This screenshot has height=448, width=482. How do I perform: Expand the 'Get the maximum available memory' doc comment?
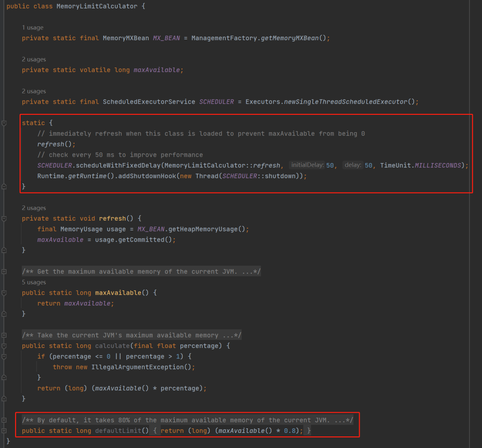pos(4,272)
